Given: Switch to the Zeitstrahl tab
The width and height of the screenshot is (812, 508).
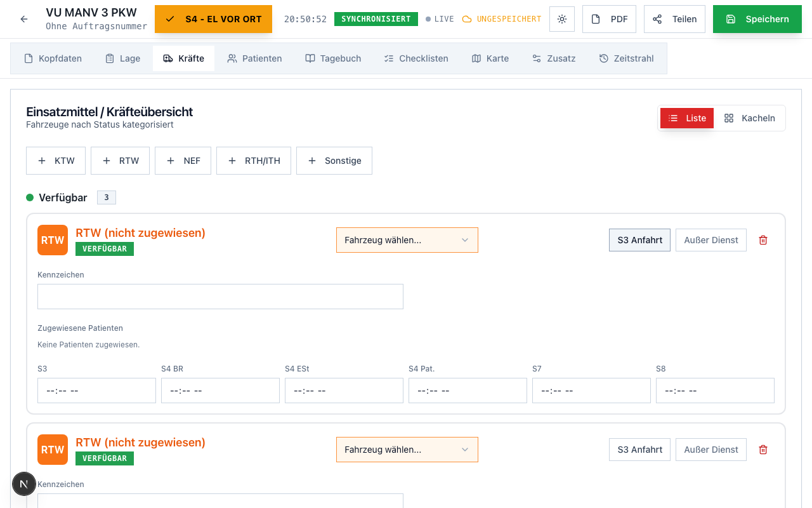Looking at the screenshot, I should tap(626, 58).
